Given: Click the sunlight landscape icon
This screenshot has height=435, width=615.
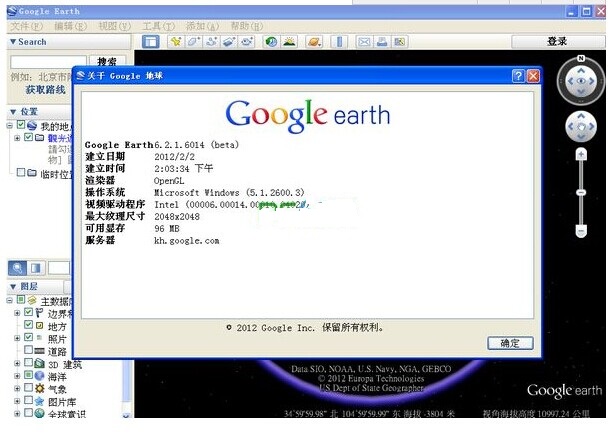Looking at the screenshot, I should (289, 42).
